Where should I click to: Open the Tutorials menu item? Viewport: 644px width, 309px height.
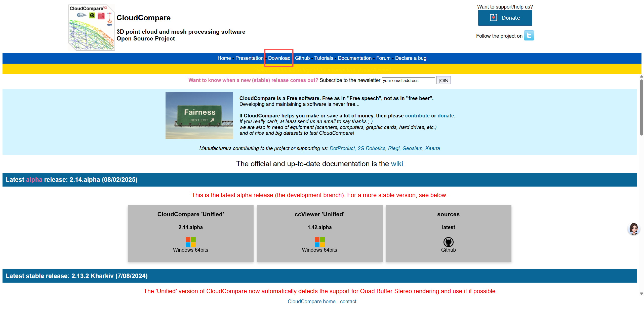324,58
